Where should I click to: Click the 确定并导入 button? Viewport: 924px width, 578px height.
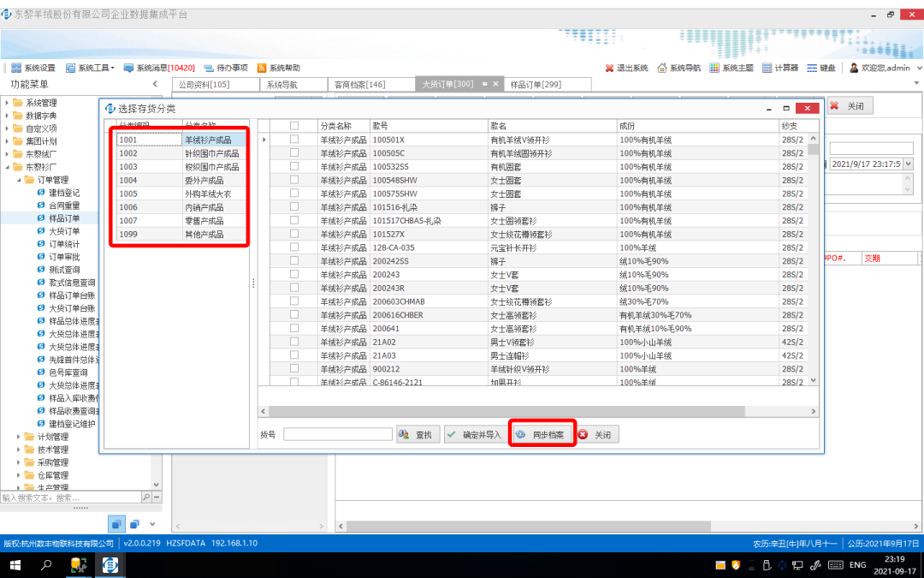point(475,435)
